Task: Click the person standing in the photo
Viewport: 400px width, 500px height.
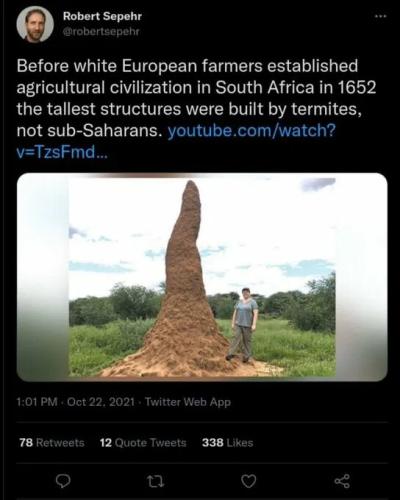Action: click(244, 325)
